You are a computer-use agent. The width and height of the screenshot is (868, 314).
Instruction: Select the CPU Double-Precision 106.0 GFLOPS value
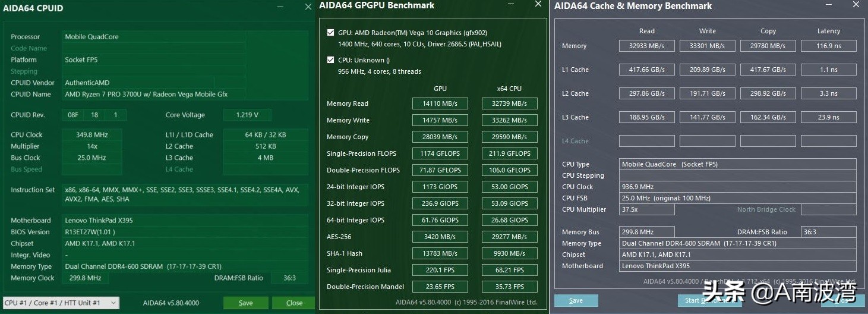point(509,170)
